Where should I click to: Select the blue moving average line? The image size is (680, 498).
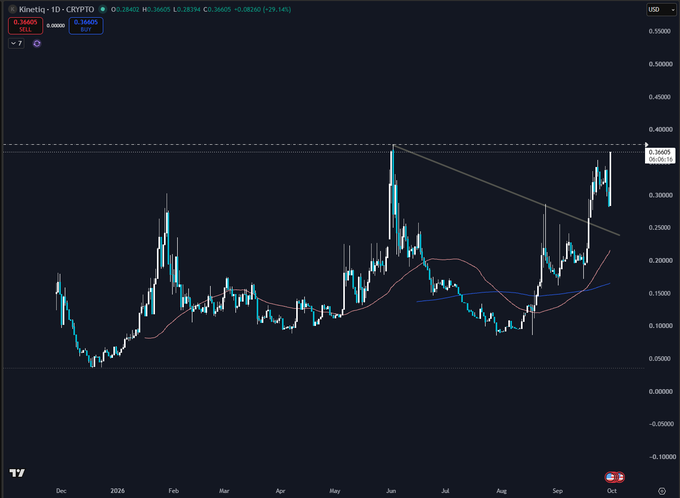coord(499,292)
